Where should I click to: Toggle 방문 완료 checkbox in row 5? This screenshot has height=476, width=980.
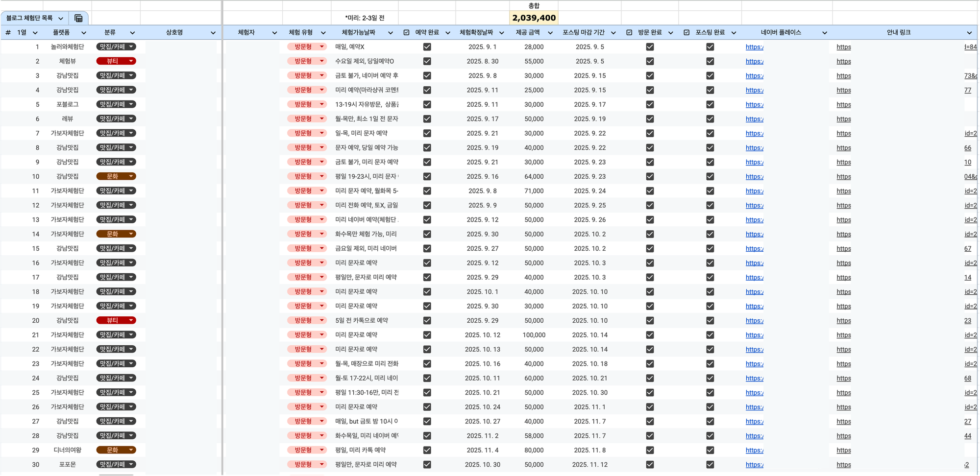[x=650, y=104]
